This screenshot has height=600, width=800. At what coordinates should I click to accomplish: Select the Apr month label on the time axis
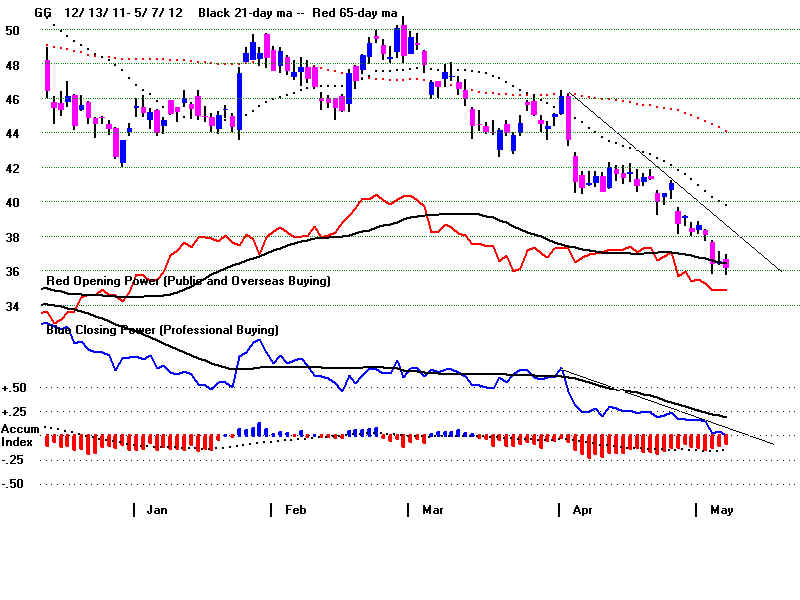583,510
